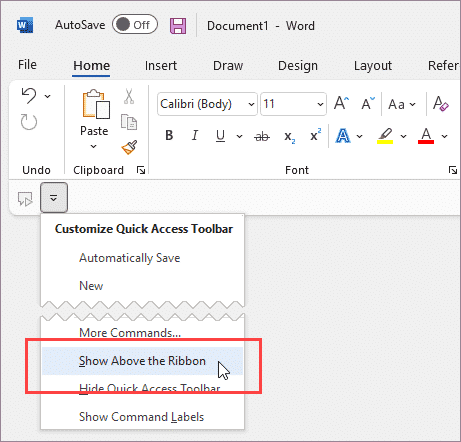
Task: Click the Save floppy disk icon
Action: pos(178,26)
